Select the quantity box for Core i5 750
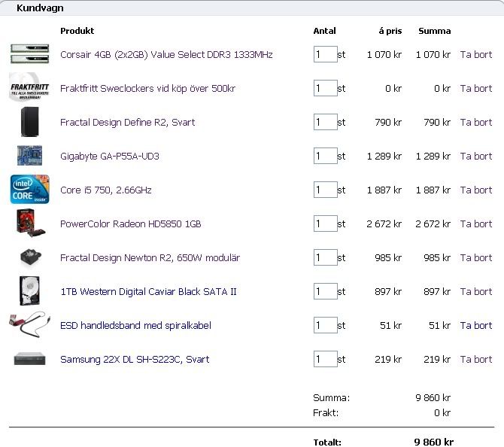This screenshot has height=447, width=504. [325, 190]
